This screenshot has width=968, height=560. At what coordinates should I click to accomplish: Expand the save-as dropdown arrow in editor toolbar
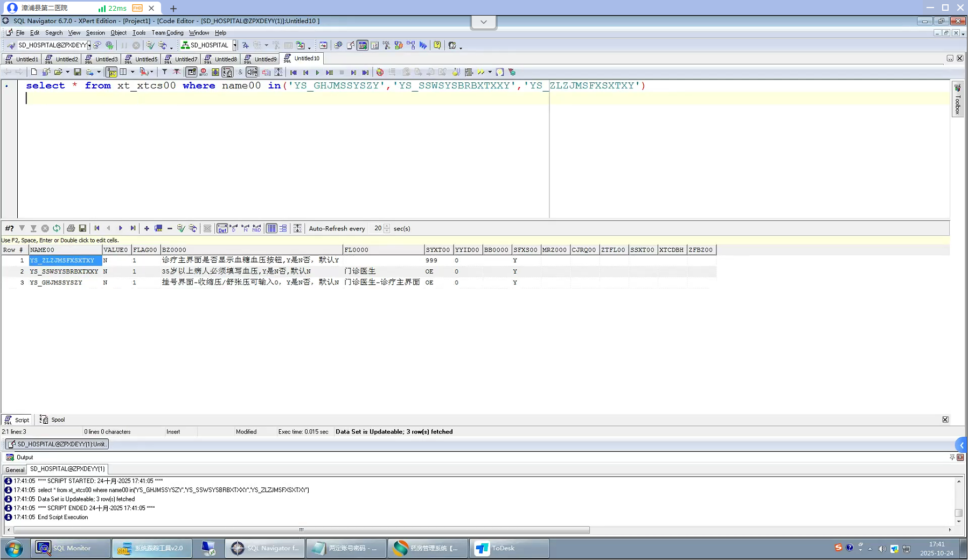coord(99,72)
